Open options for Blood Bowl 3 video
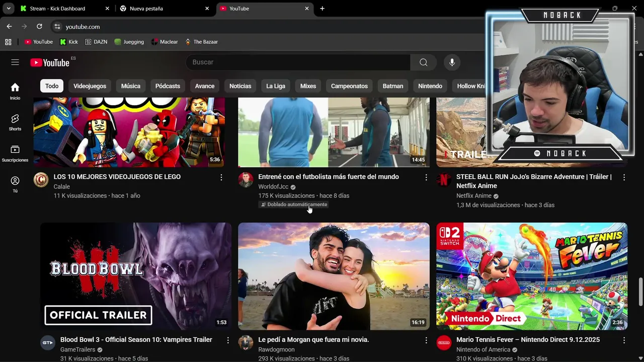The image size is (644, 362). coord(227,340)
